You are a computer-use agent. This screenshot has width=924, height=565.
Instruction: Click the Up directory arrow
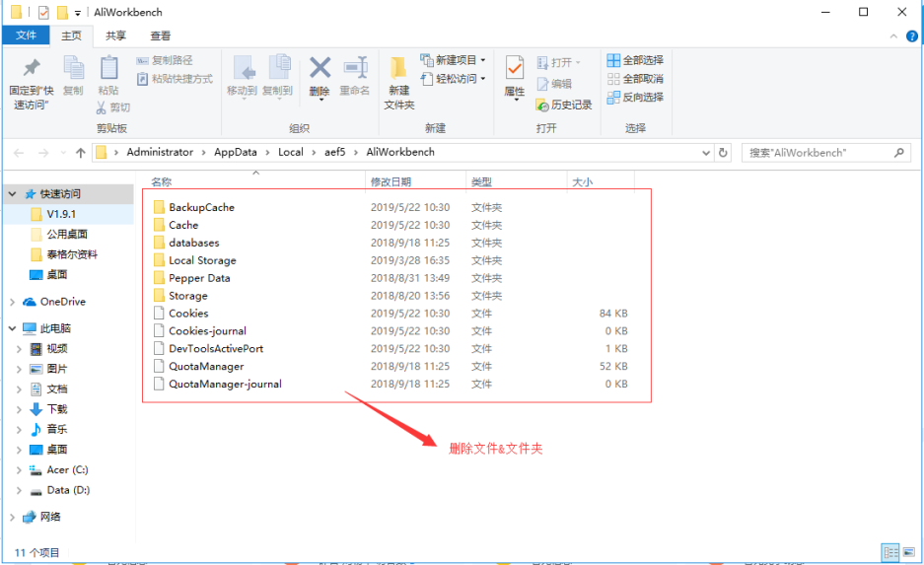tap(81, 153)
